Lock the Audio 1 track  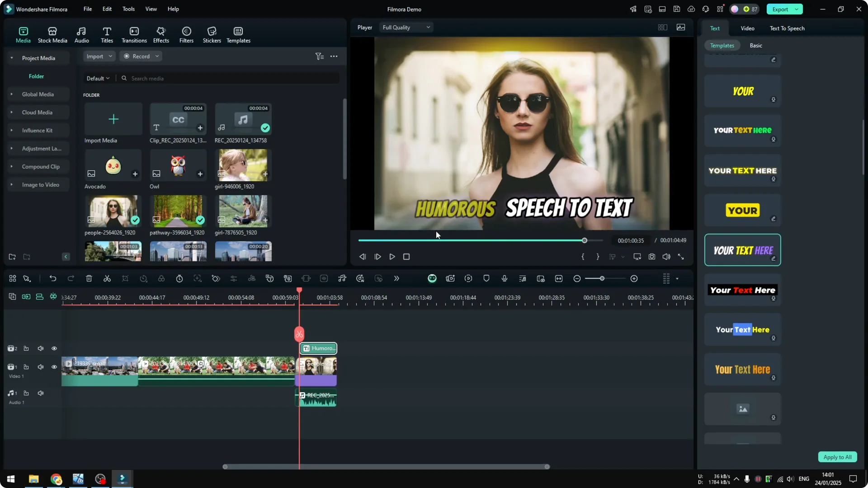click(26, 393)
